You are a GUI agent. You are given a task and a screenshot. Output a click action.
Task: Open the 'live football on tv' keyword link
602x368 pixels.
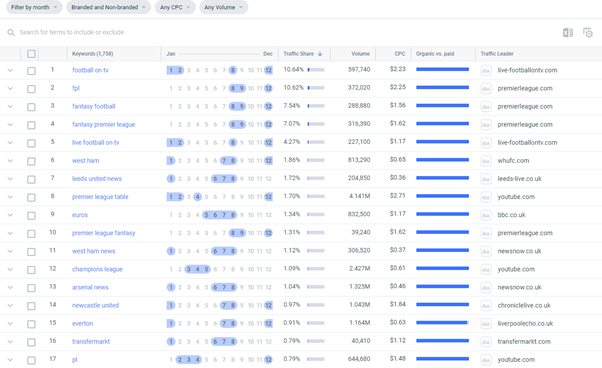coord(96,143)
